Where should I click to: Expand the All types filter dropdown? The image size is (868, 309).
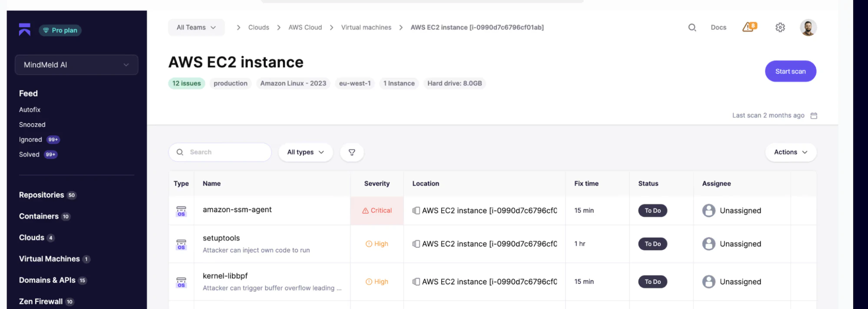click(305, 152)
